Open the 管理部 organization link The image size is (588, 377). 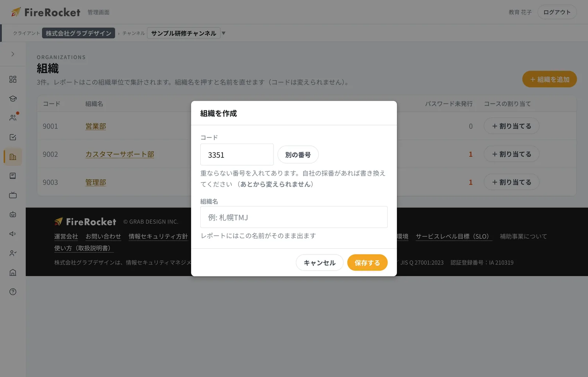point(96,182)
